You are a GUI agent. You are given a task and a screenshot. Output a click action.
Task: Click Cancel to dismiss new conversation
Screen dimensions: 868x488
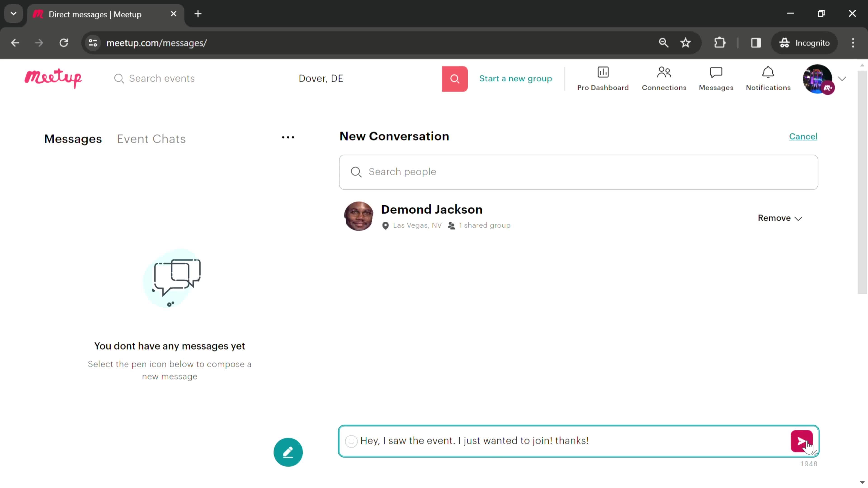[803, 136]
